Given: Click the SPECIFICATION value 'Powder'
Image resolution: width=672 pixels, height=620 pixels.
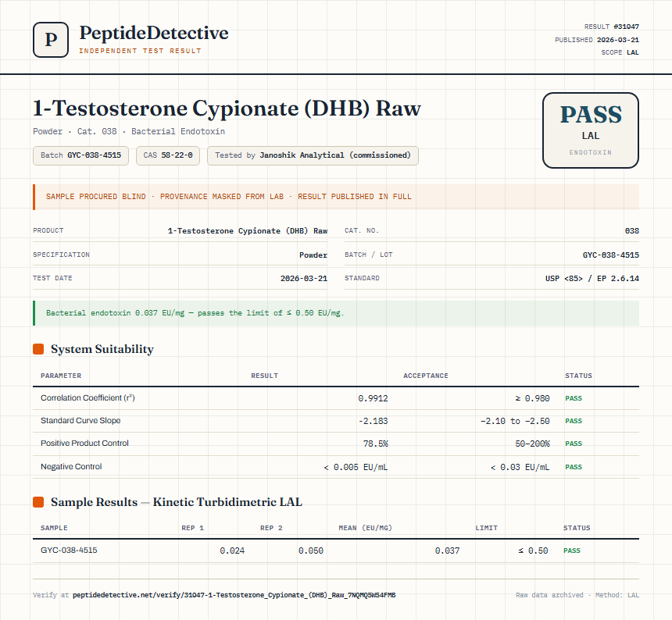Looking at the screenshot, I should point(313,255).
